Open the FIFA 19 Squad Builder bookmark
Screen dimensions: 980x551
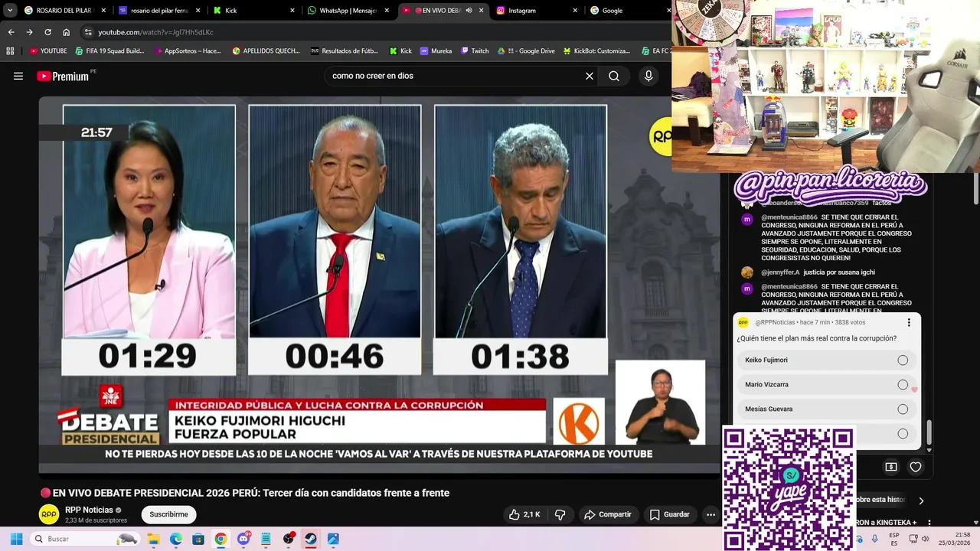[x=109, y=51]
